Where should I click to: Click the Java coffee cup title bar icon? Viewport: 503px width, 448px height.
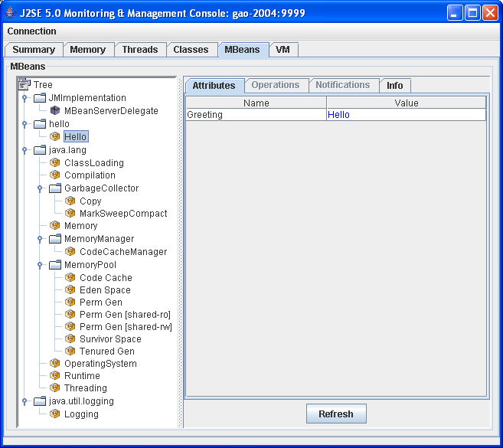click(11, 13)
